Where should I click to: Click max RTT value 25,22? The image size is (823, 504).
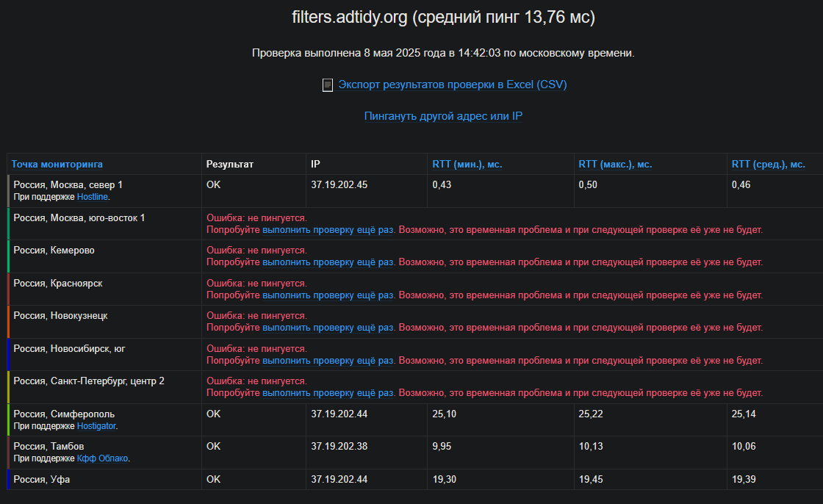[591, 414]
